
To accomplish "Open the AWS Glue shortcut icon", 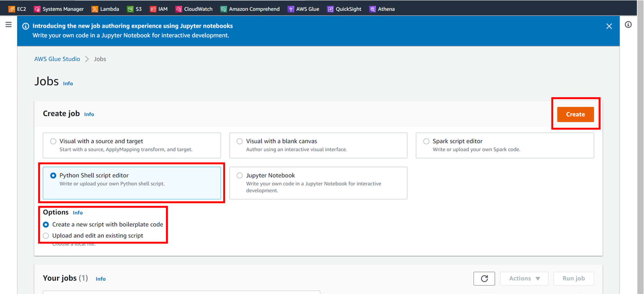I will point(291,9).
